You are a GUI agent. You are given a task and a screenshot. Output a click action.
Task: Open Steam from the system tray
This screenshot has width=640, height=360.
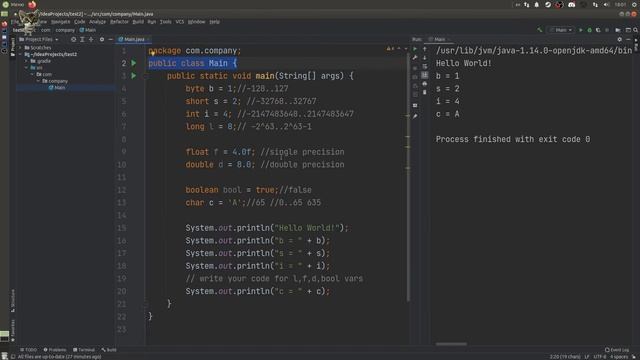point(548,4)
